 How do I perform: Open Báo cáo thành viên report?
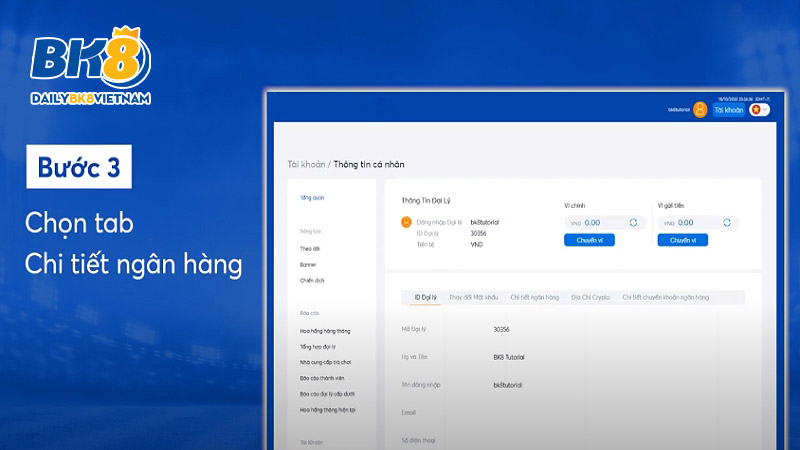(324, 379)
